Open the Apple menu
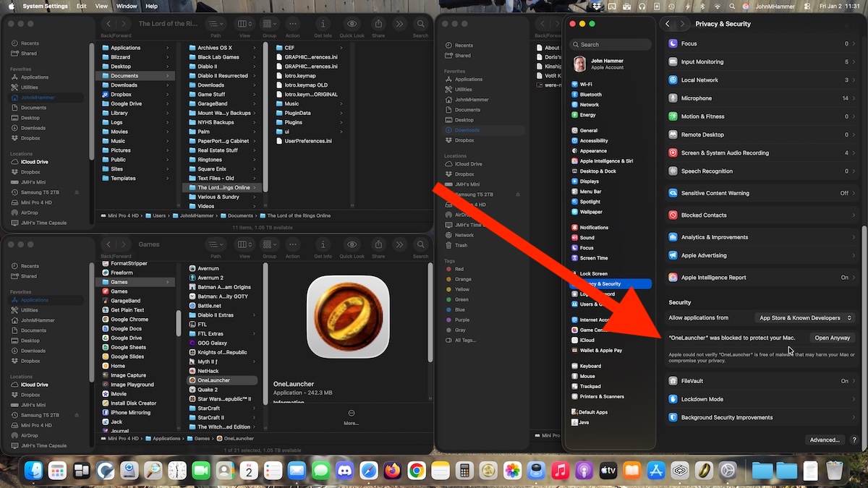This screenshot has width=868, height=488. pyautogui.click(x=10, y=6)
